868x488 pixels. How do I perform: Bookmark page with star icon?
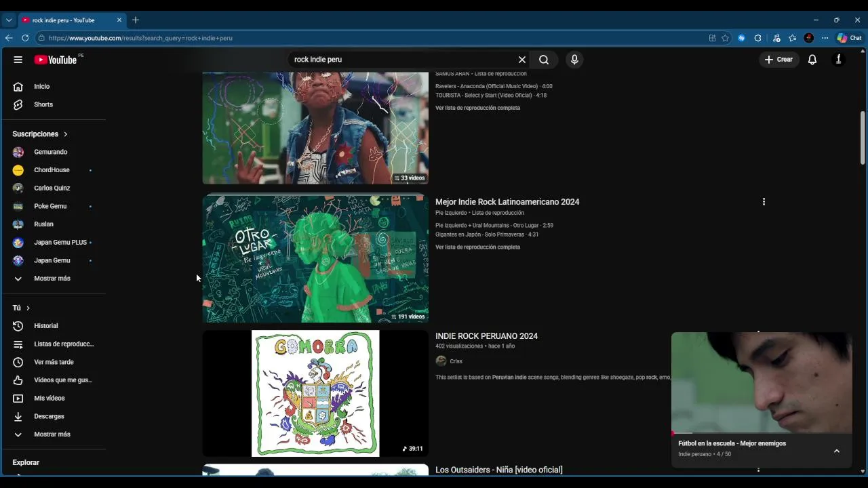(x=725, y=38)
